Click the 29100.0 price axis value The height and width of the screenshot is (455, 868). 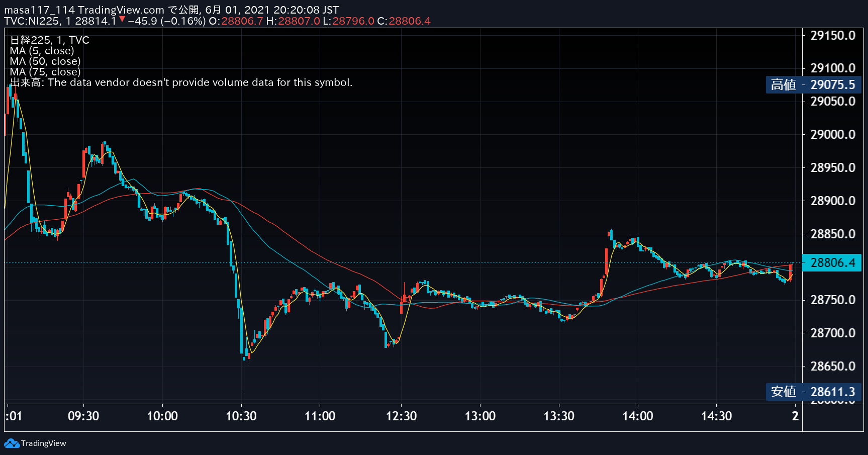click(x=833, y=68)
